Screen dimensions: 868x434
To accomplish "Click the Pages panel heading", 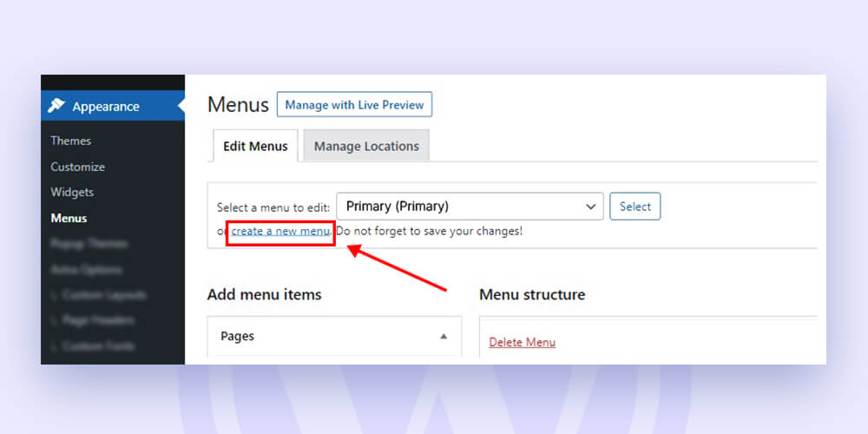I will (x=238, y=336).
